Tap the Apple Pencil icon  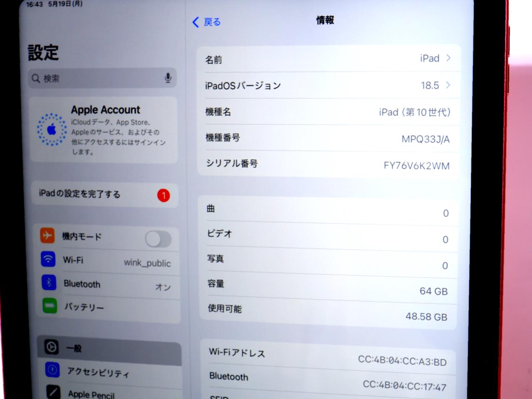click(53, 392)
